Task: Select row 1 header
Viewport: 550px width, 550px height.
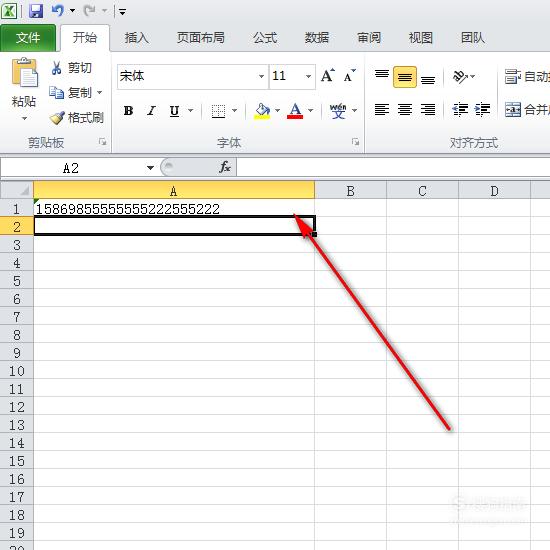Action: [x=16, y=209]
